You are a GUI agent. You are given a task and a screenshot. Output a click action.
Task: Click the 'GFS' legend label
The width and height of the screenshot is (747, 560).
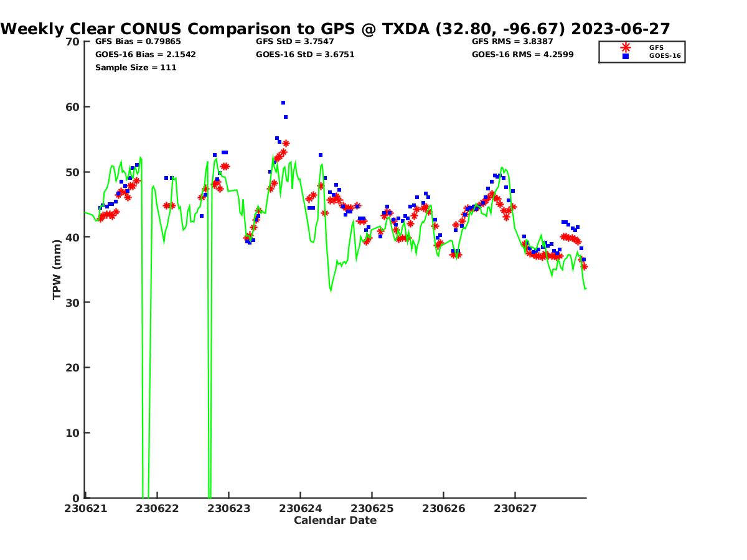(656, 47)
